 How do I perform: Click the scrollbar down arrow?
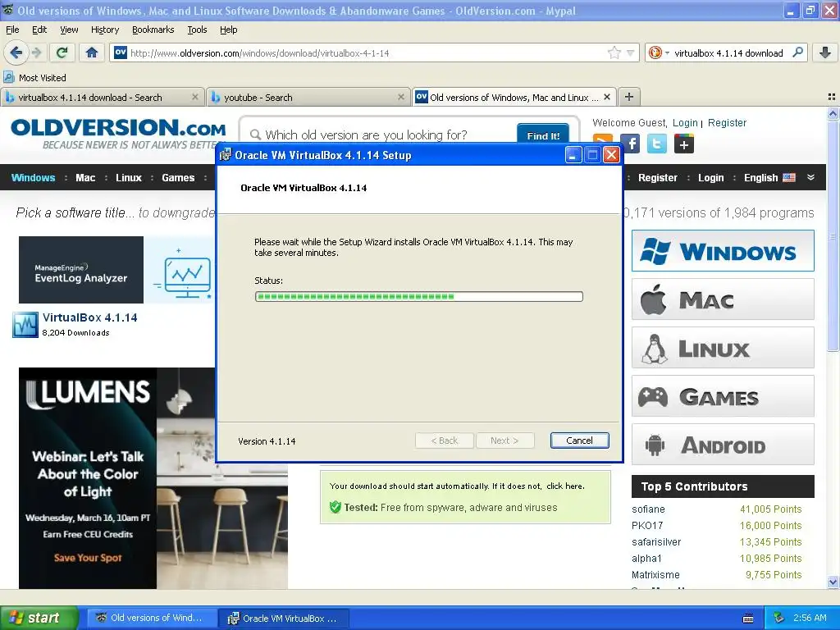pos(833,582)
